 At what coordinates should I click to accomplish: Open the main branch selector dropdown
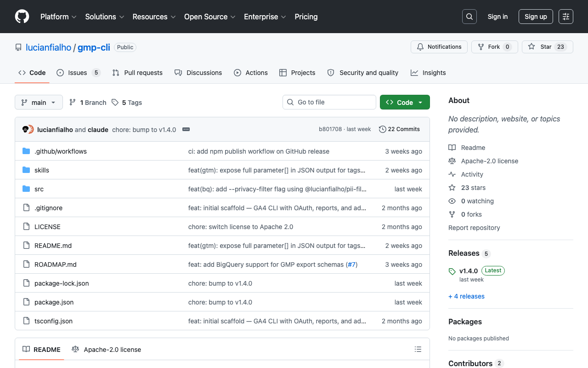(39, 102)
